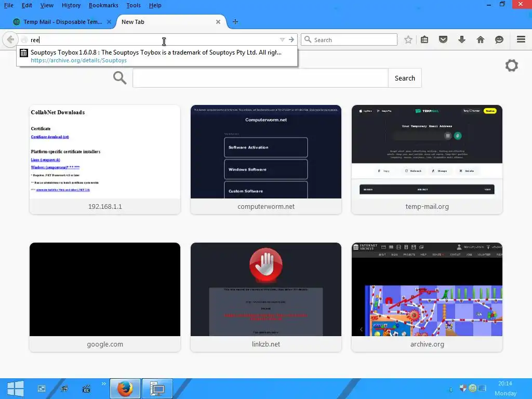Viewport: 532px width, 399px height.
Task: Go to the Home page icon
Action: pos(481,39)
